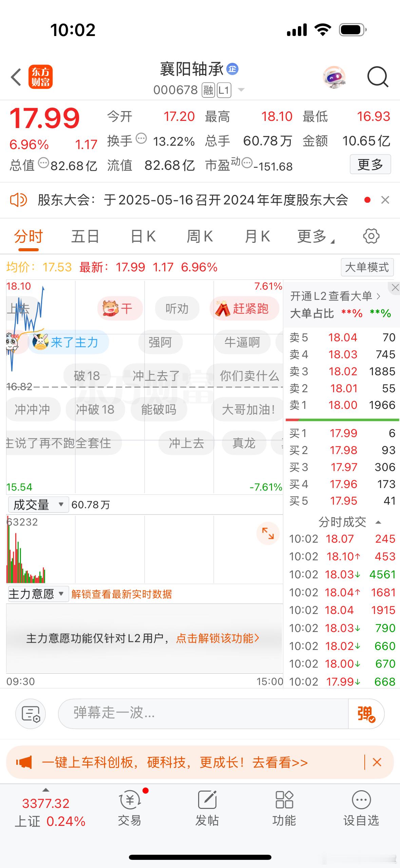This screenshot has height=868, width=400.
Task: Tap the 真龙 bullet comment
Action: coord(244,443)
